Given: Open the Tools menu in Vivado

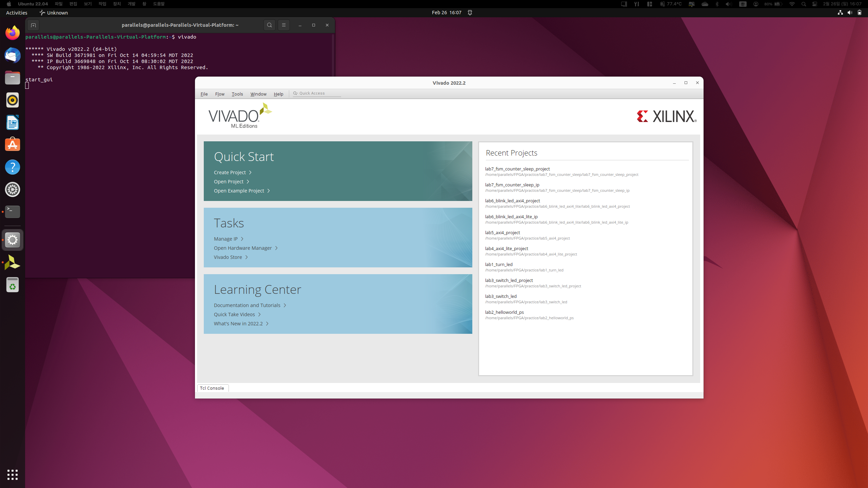Looking at the screenshot, I should (x=237, y=94).
